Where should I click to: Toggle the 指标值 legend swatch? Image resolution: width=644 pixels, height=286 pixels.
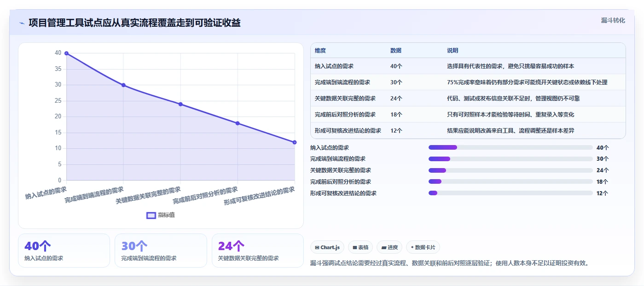tap(151, 215)
